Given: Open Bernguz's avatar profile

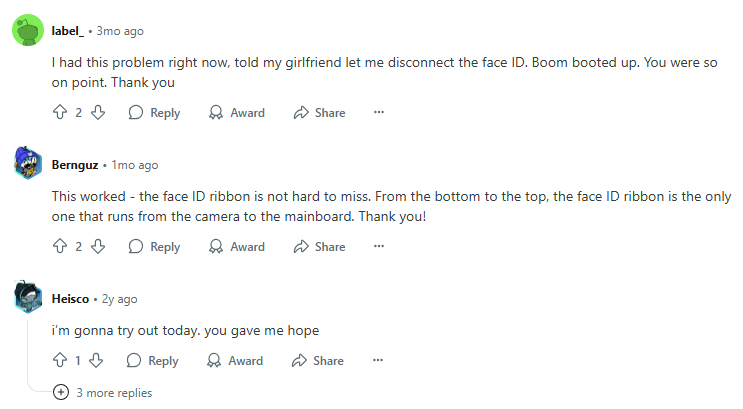Looking at the screenshot, I should point(28,163).
